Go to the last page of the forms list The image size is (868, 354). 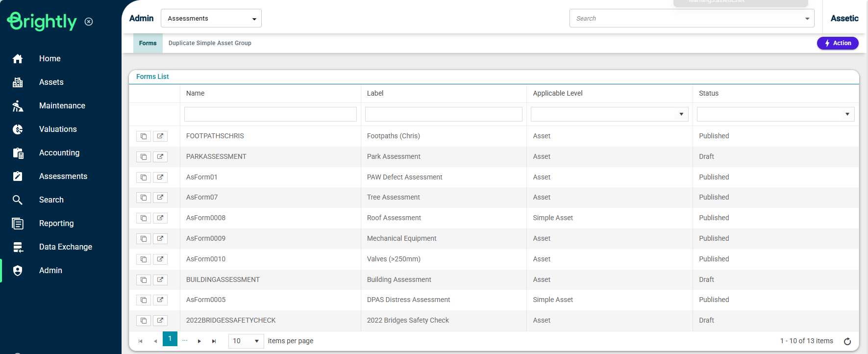214,341
